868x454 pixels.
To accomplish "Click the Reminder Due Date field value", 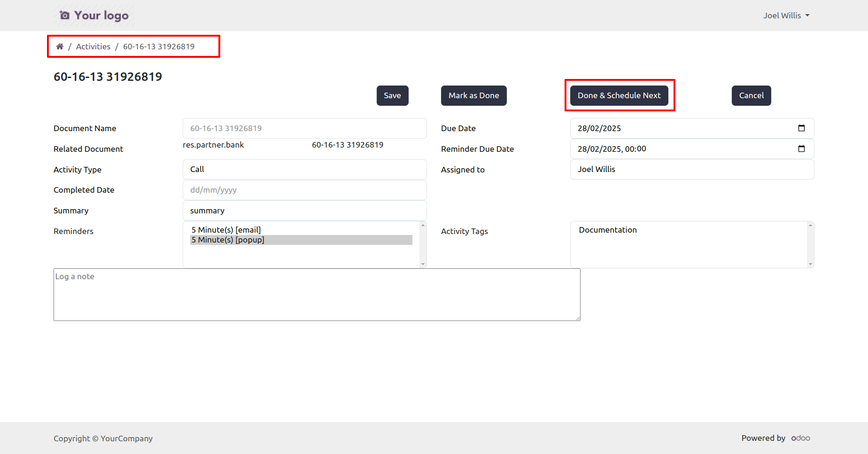I will tap(612, 149).
